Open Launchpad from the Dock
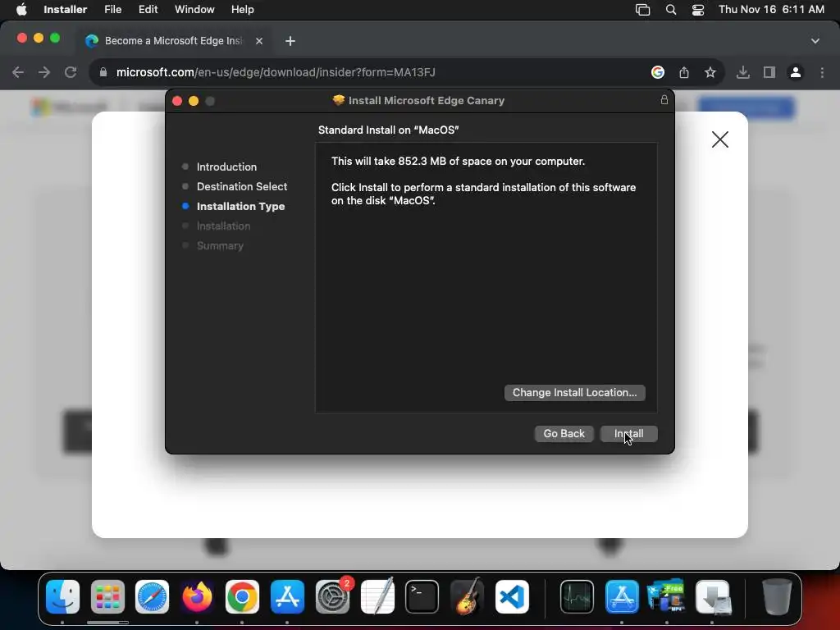This screenshot has width=840, height=630. pos(107,596)
